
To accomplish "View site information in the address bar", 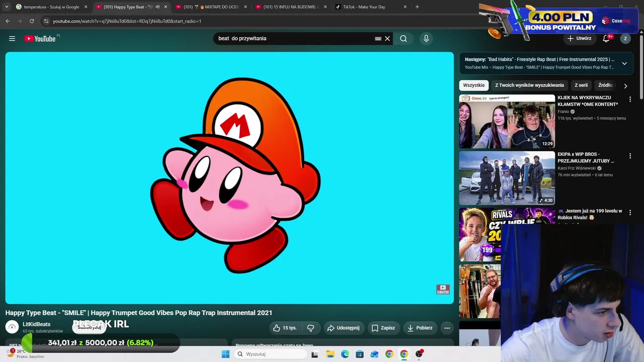I will (x=46, y=21).
